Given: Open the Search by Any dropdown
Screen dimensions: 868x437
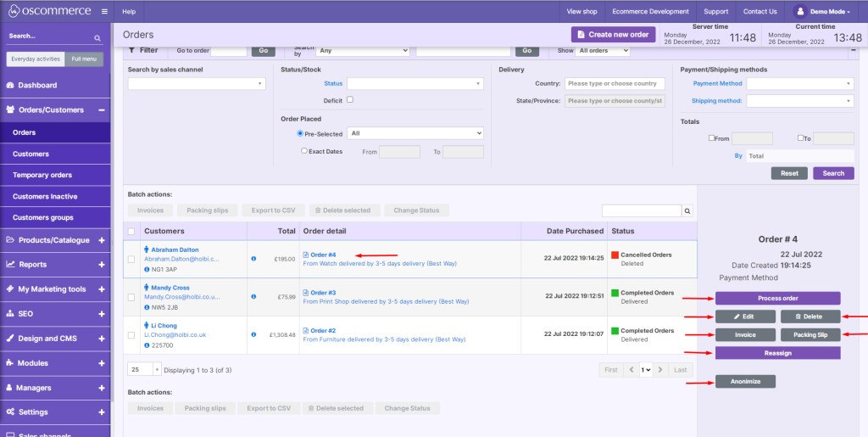Looking at the screenshot, I should (x=363, y=50).
